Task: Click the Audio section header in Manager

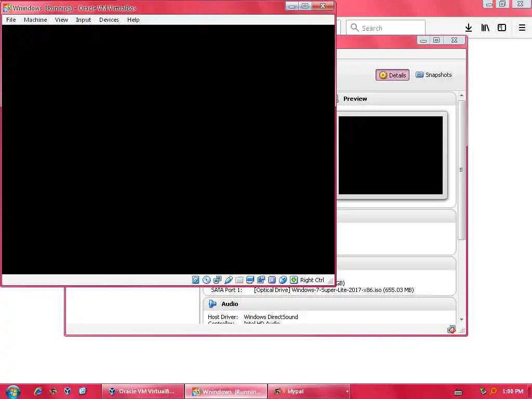Action: [329, 304]
